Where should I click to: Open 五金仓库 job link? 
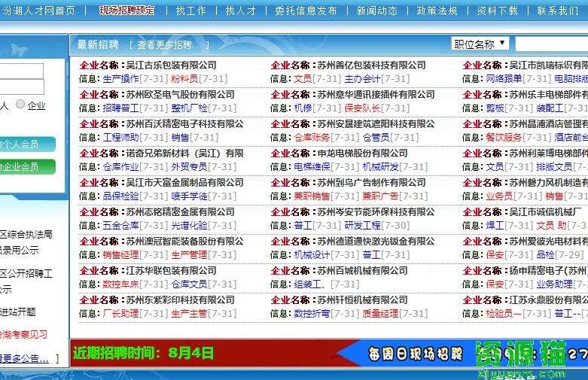pos(120,225)
